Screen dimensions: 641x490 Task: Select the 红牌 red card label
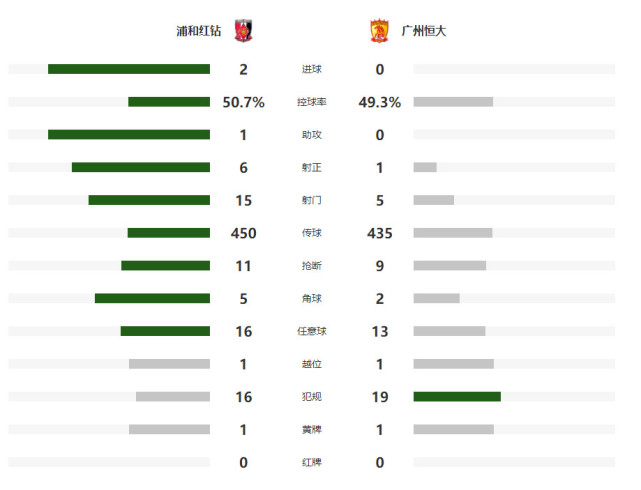(312, 462)
